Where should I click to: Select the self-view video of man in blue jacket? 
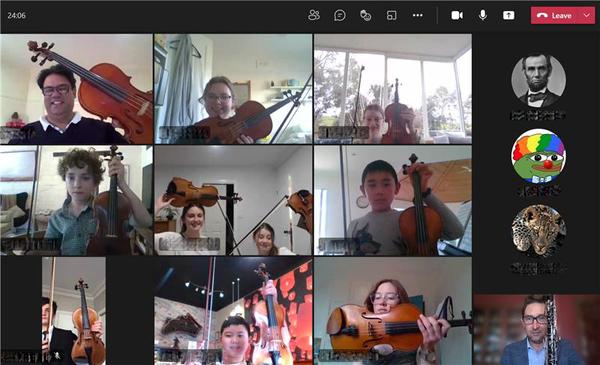tap(536, 329)
